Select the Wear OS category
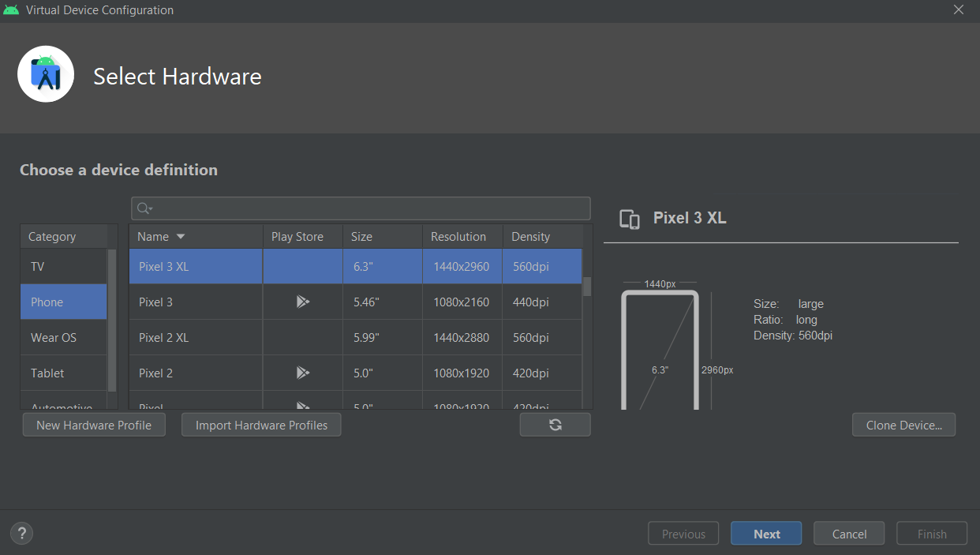Image resolution: width=980 pixels, height=555 pixels. 63,337
